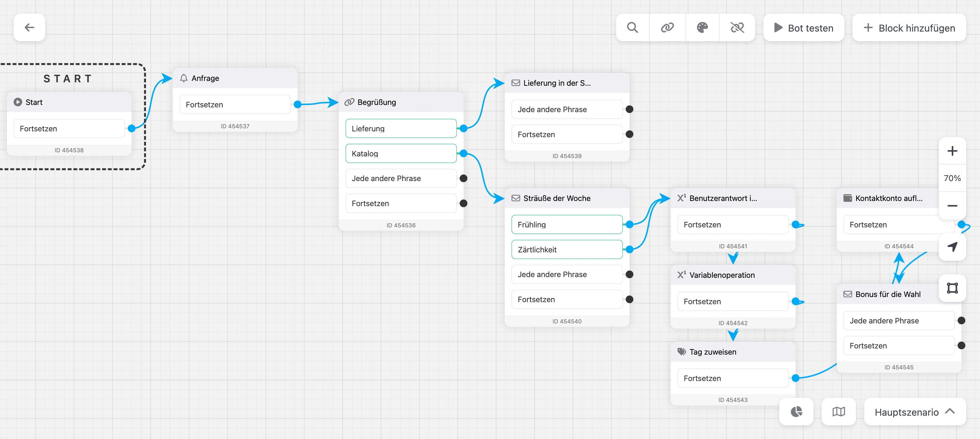Click the ID 454538 label under Start
This screenshot has width=980, height=439.
69,150
